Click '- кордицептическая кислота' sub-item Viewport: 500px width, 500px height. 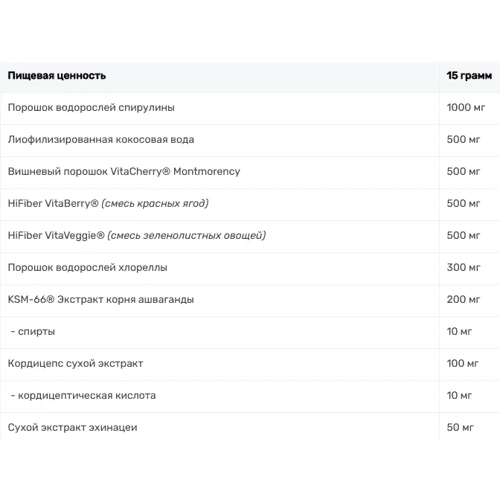point(83,396)
